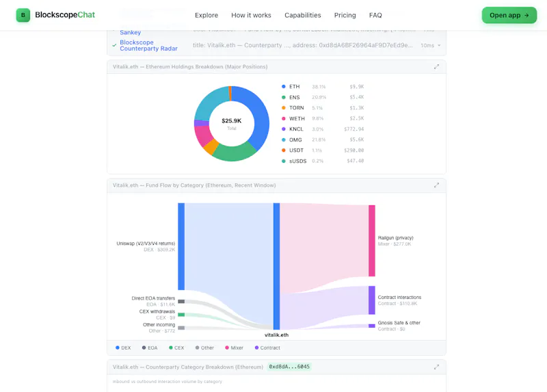This screenshot has height=392, width=547.
Task: Toggle the KNCL legend dot
Action: coord(284,129)
